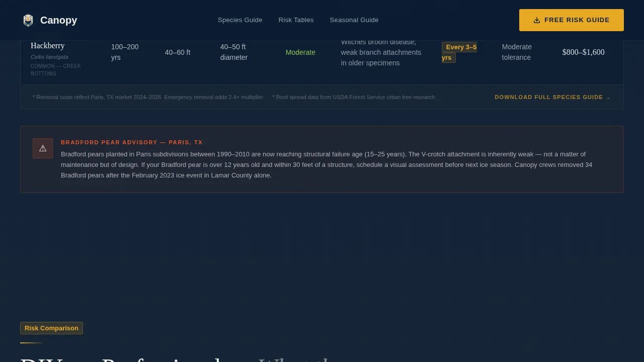Click the Canopy brand name
Viewport: 644px width, 362px height.
tap(58, 20)
